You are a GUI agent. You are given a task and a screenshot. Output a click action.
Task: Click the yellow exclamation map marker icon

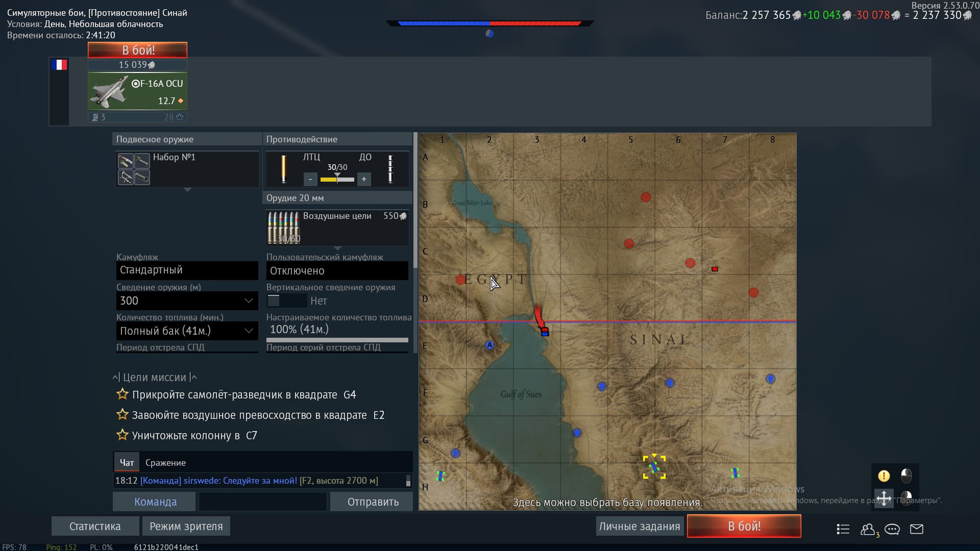[x=884, y=476]
